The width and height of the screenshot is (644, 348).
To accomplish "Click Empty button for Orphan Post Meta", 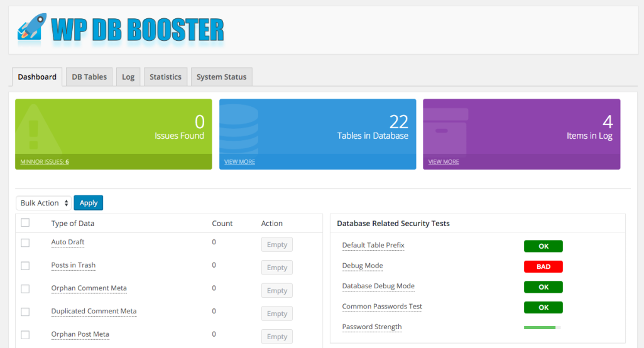I will (x=277, y=337).
